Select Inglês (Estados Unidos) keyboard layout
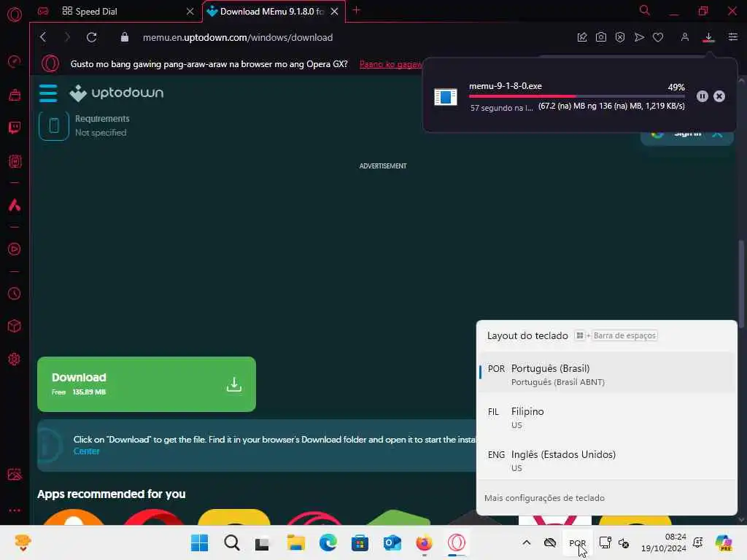Image resolution: width=747 pixels, height=560 pixels. click(606, 461)
